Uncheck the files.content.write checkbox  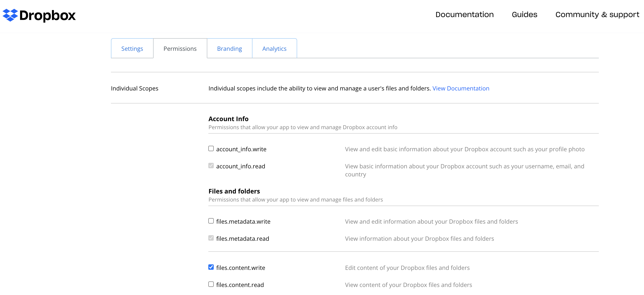tap(211, 267)
